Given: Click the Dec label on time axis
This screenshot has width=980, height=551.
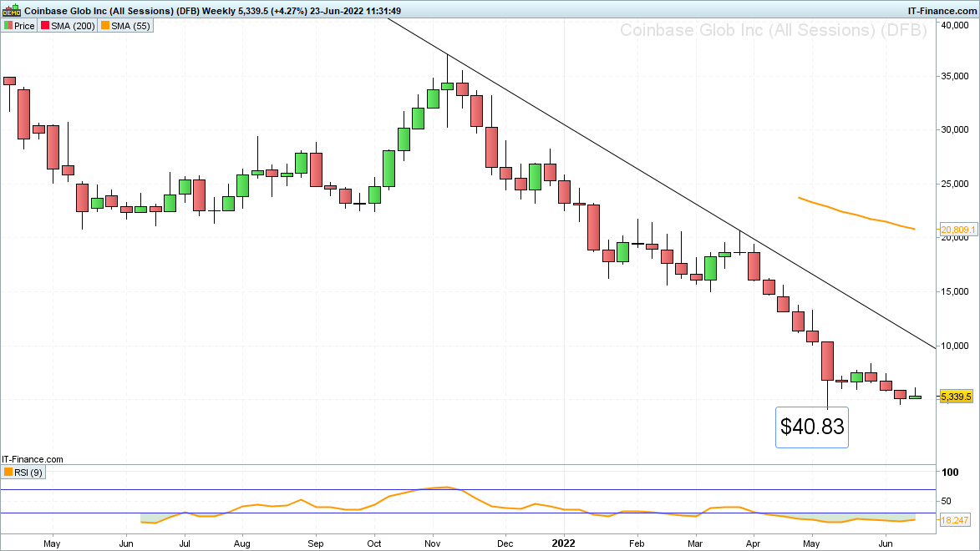Looking at the screenshot, I should (505, 543).
